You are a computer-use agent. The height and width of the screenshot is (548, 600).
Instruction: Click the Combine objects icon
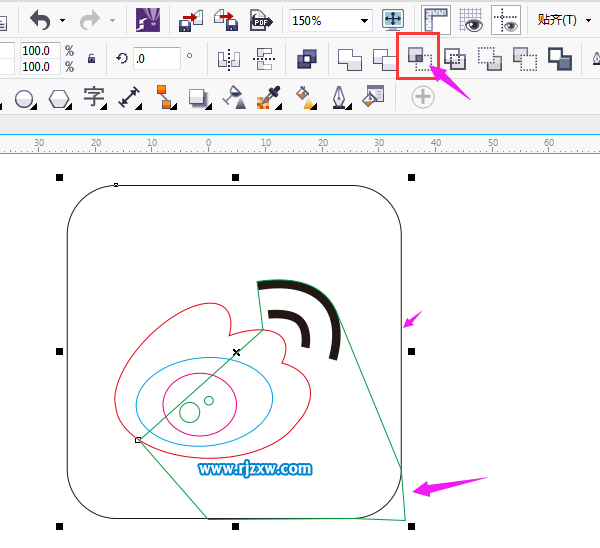pos(307,59)
